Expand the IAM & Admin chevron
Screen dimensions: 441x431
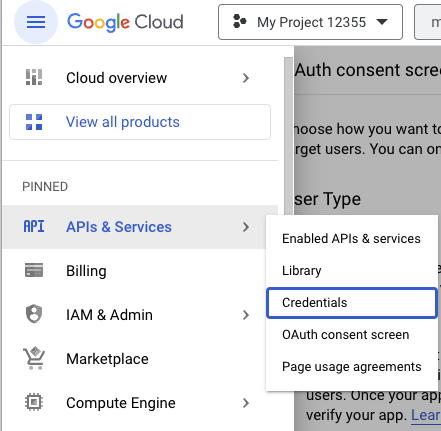pyautogui.click(x=246, y=315)
